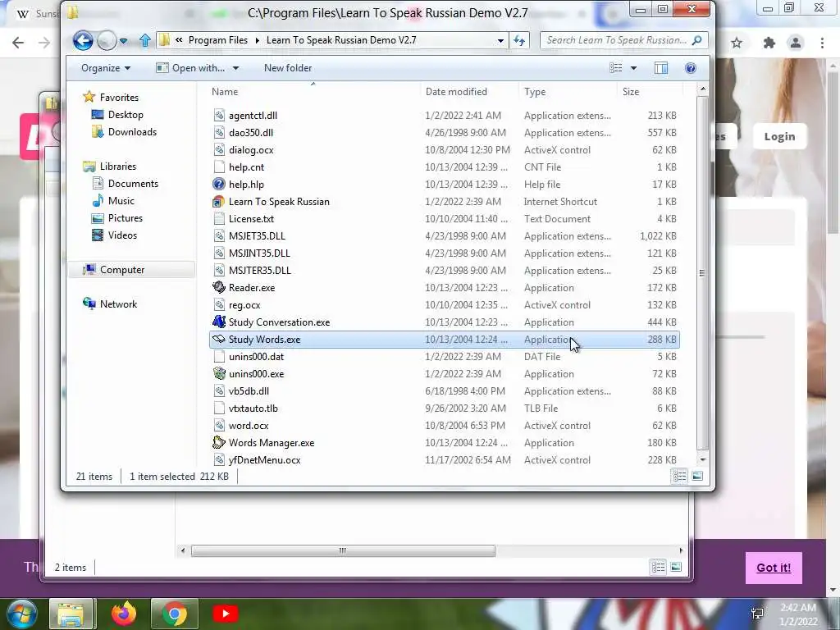The height and width of the screenshot is (630, 840).
Task: Open the recent locations dropdown arrow
Action: point(123,41)
